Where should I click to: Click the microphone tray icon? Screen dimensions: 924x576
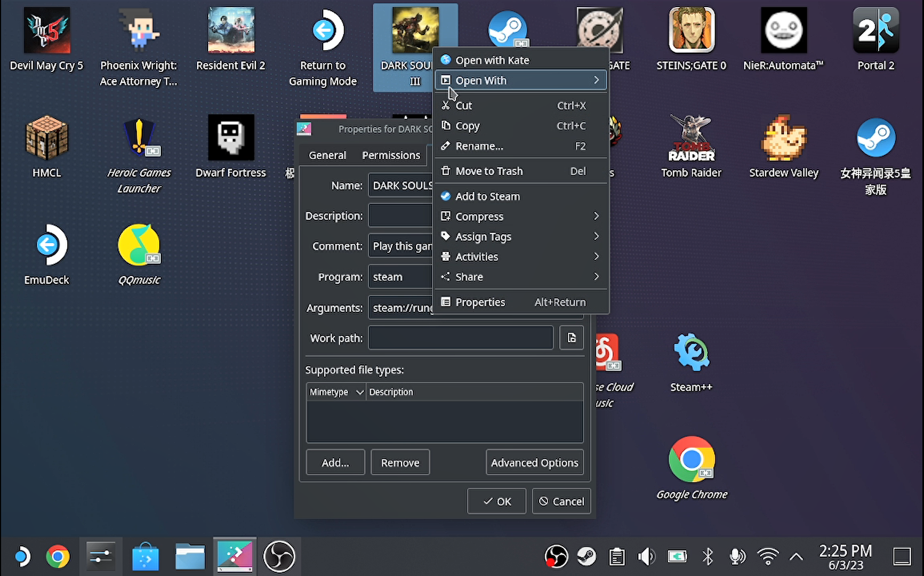pos(737,557)
